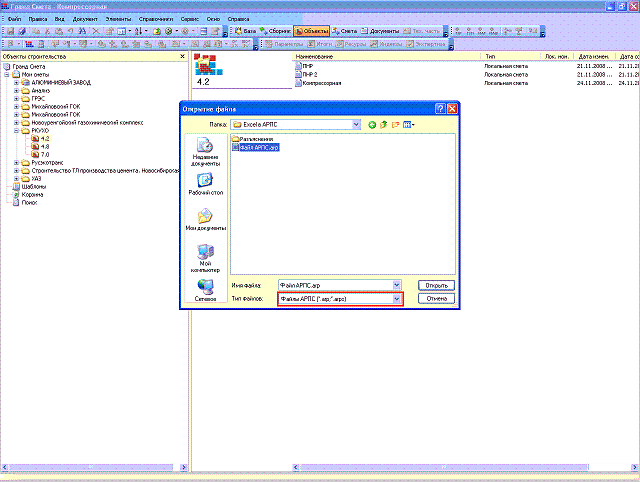640x482 pixels.
Task: Click the dialog Help question mark button
Action: tap(440, 107)
